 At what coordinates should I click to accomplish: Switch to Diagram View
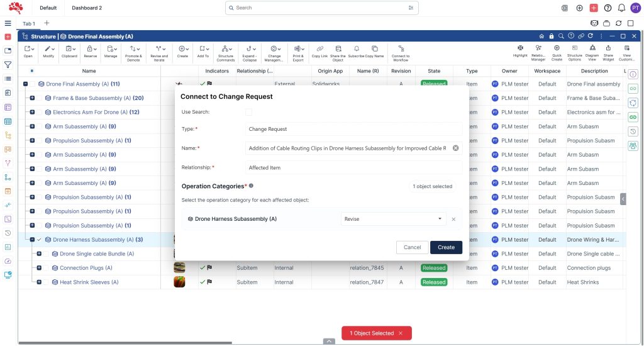pyautogui.click(x=592, y=48)
